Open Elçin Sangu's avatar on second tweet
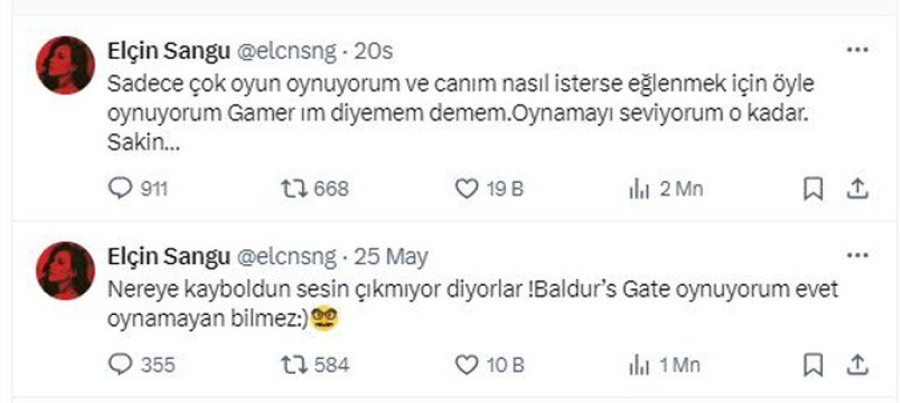900x403 pixels. point(65,272)
